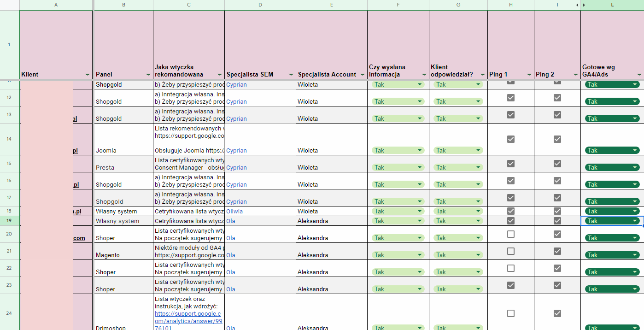Open the Ping 2 column filter icon

(x=575, y=74)
